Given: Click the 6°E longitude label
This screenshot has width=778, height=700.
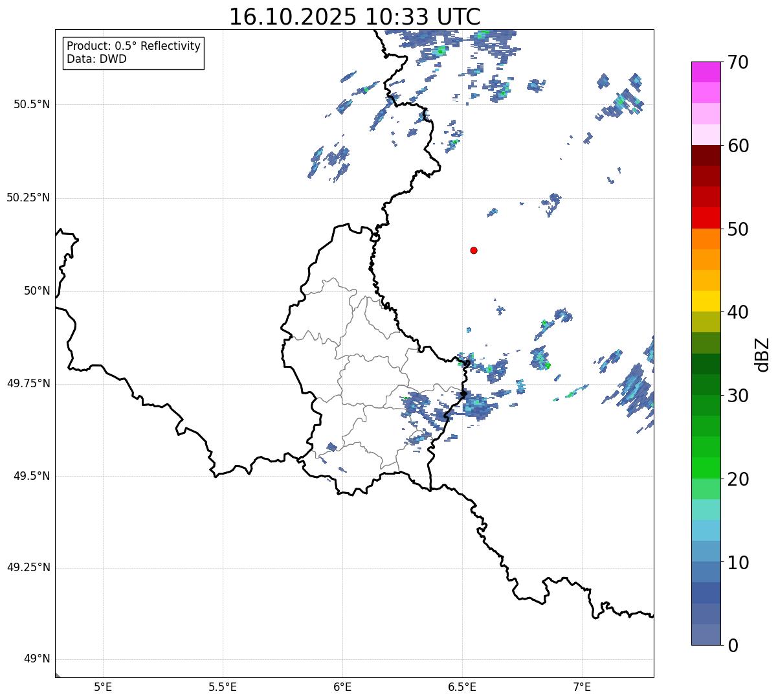Looking at the screenshot, I should point(342,686).
